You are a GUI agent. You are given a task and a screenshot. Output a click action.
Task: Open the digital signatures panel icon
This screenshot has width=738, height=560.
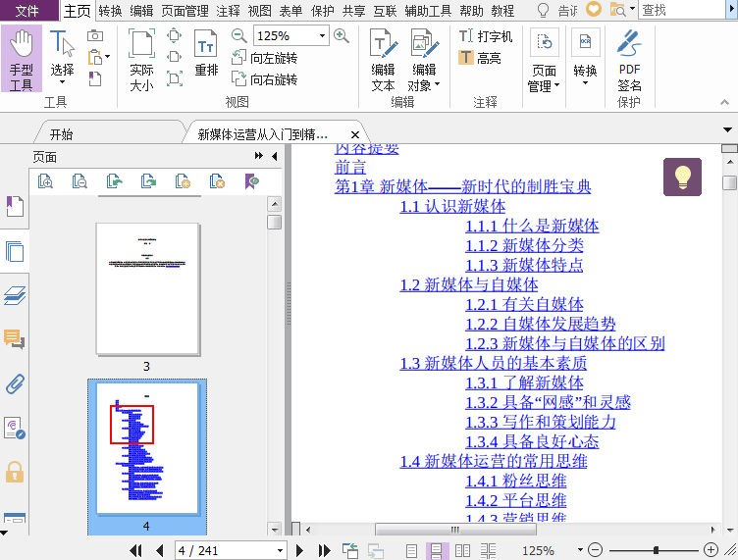coord(15,428)
